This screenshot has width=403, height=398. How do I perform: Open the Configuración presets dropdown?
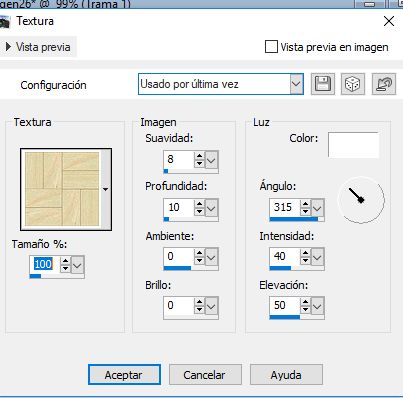click(x=296, y=84)
